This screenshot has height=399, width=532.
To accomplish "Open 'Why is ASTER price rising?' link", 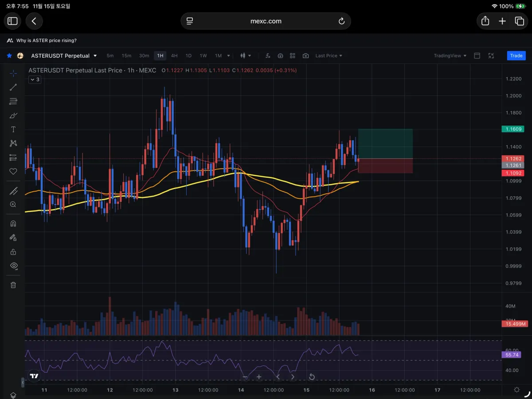I will 46,40.
